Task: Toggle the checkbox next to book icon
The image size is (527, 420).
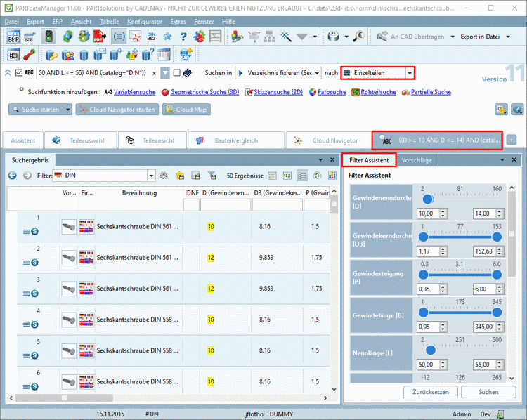Action: tap(177, 72)
